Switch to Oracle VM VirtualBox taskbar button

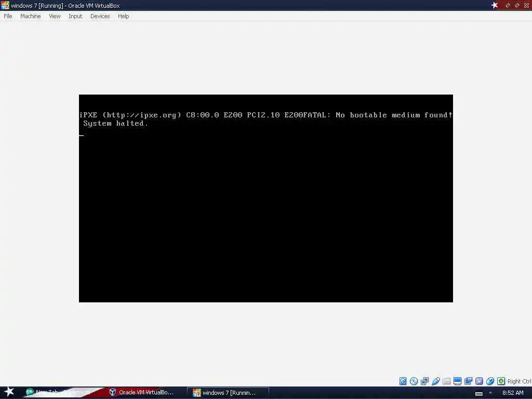(x=142, y=392)
